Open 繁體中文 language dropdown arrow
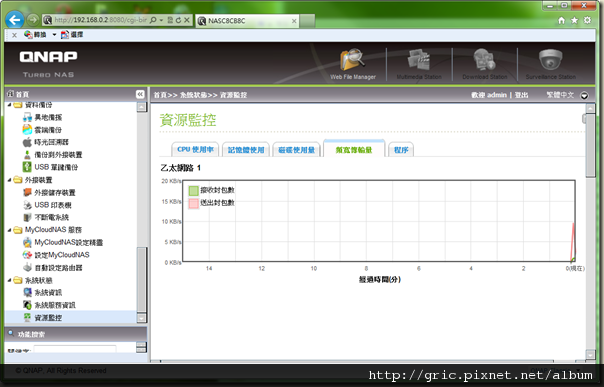This screenshot has height=387, width=604. point(584,95)
